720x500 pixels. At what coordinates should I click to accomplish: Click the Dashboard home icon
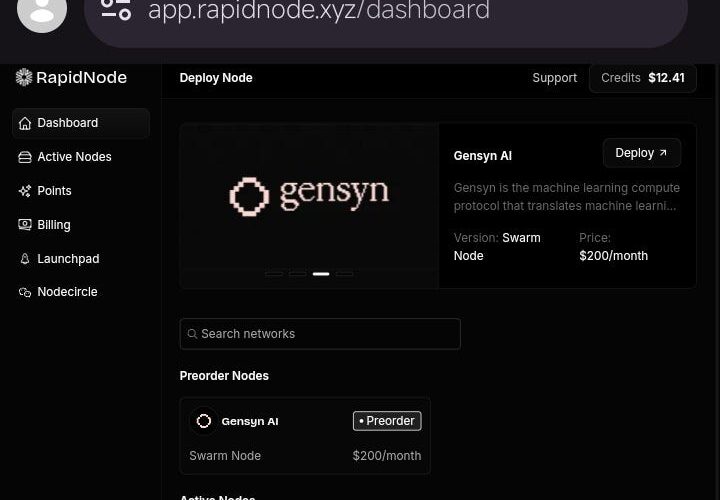tap(25, 123)
